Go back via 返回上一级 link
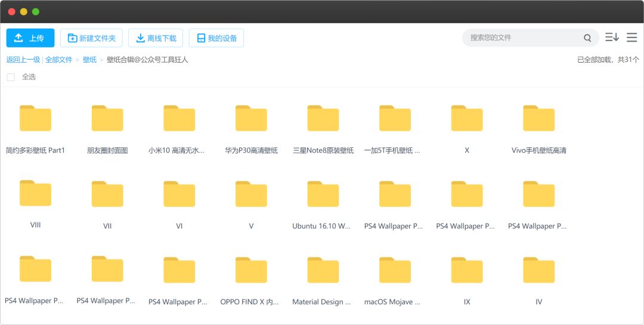The width and height of the screenshot is (644, 325). coord(23,60)
